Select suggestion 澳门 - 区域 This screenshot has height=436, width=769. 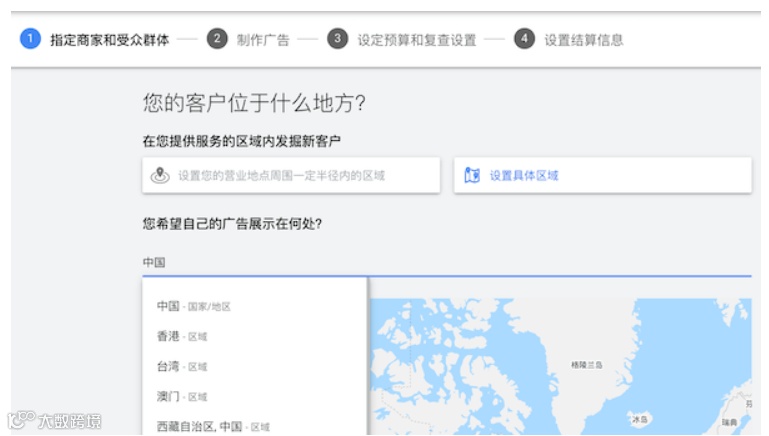click(x=255, y=396)
